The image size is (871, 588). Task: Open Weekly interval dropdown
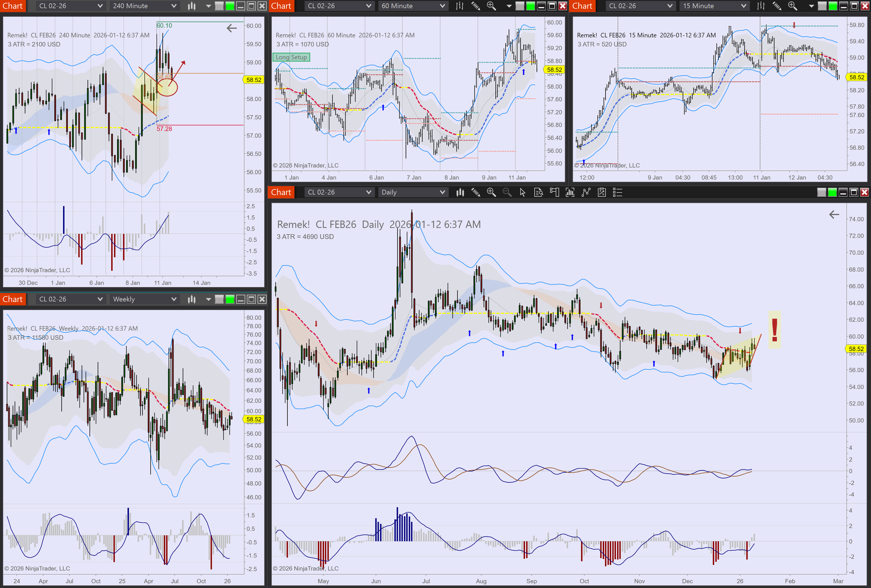144,299
